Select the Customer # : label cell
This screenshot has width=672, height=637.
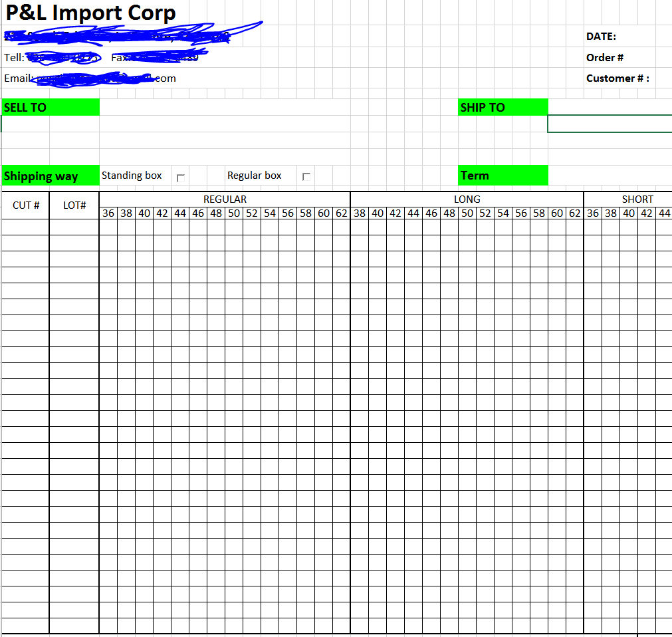617,78
